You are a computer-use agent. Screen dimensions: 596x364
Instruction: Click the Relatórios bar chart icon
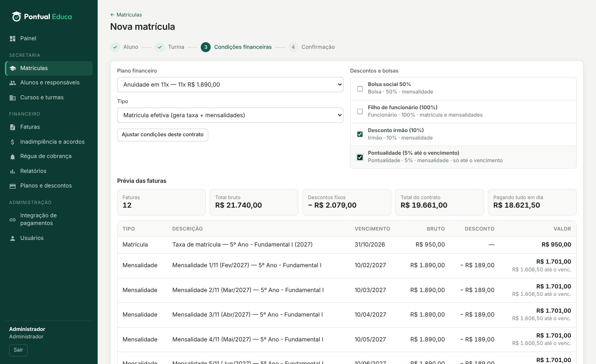point(12,171)
